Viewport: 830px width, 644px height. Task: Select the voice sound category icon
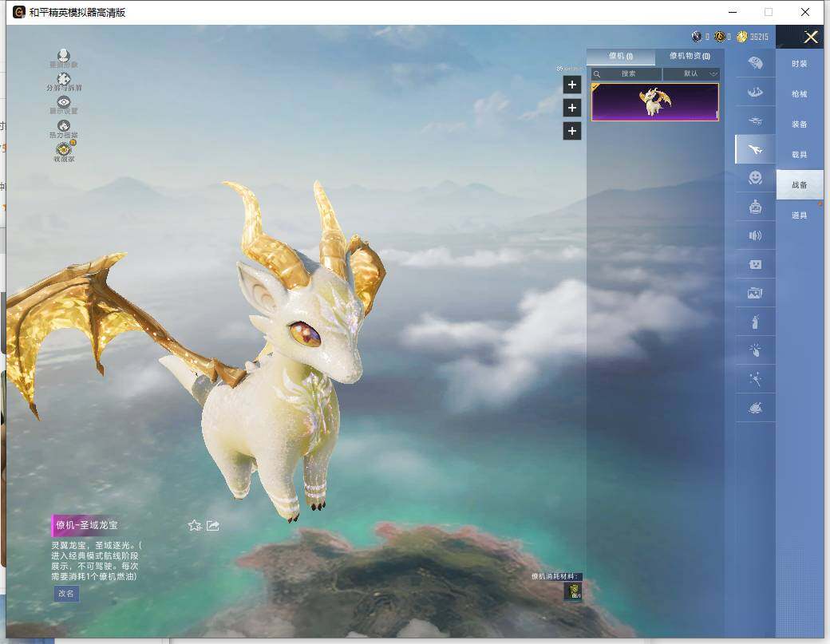755,235
